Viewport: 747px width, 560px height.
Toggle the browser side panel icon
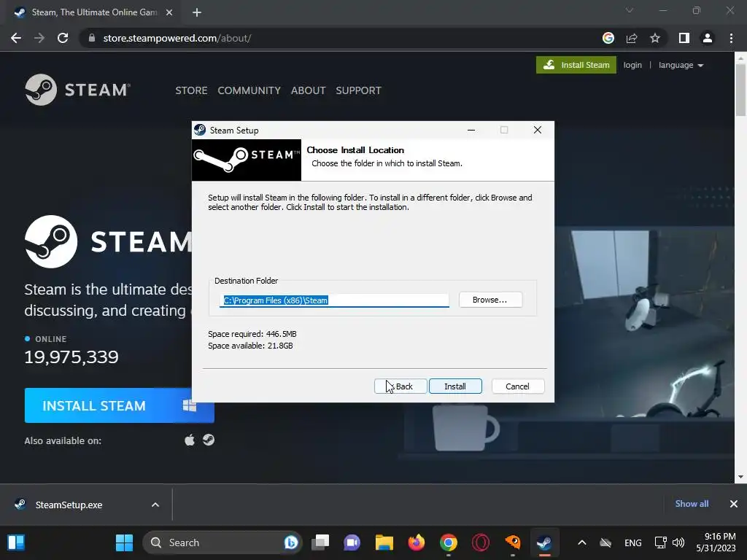point(684,38)
